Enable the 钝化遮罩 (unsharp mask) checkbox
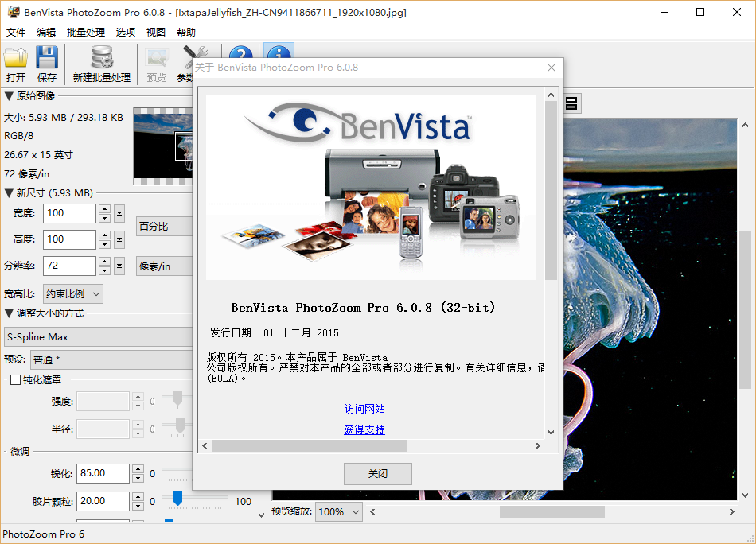The height and width of the screenshot is (544, 756). click(x=15, y=380)
